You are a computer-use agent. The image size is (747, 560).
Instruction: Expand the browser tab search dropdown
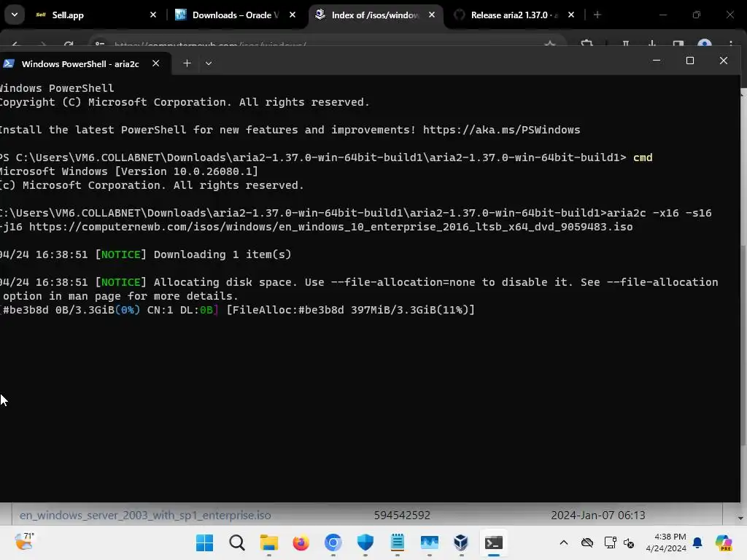tap(15, 15)
